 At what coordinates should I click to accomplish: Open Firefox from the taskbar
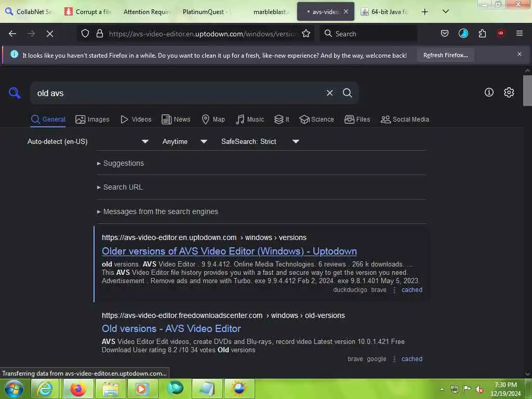coord(77,389)
